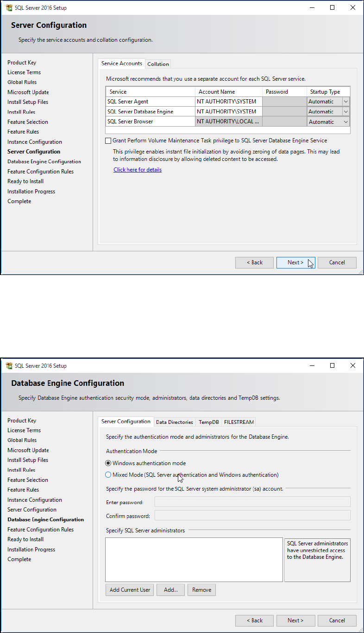Select SQL Server Browser account name cell
The width and height of the screenshot is (364, 633).
click(229, 122)
